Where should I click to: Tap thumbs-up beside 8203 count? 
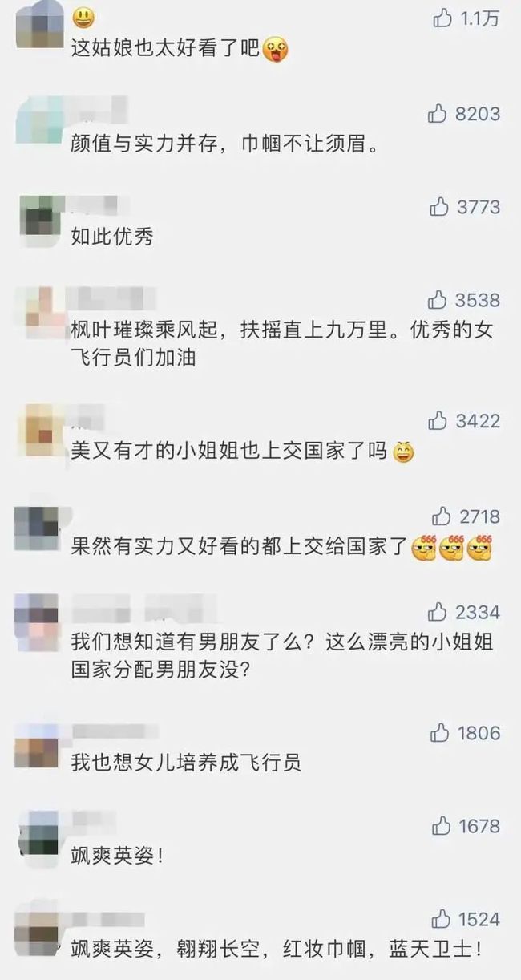click(x=437, y=114)
